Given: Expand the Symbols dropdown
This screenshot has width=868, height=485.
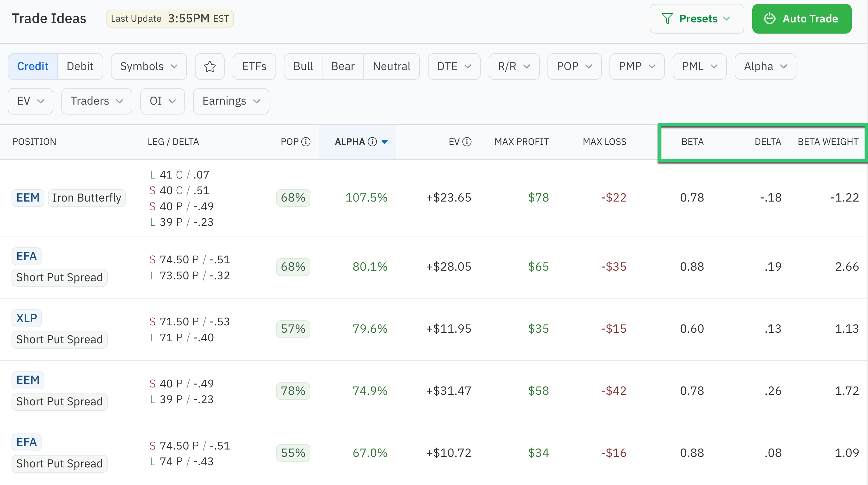Looking at the screenshot, I should tap(149, 66).
